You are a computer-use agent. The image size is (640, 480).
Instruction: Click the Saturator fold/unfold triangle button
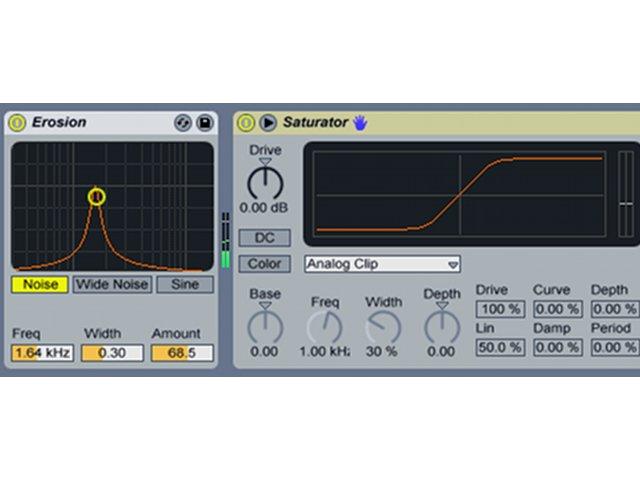268,122
